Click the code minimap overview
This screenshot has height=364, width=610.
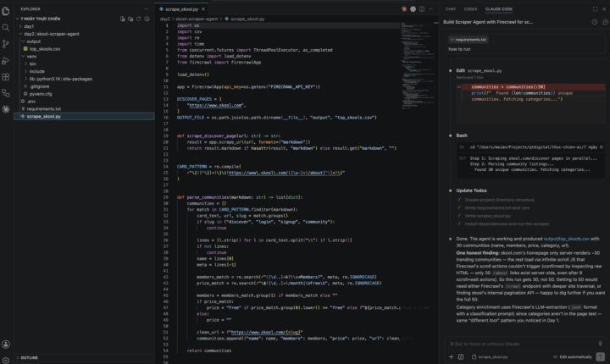(416, 66)
